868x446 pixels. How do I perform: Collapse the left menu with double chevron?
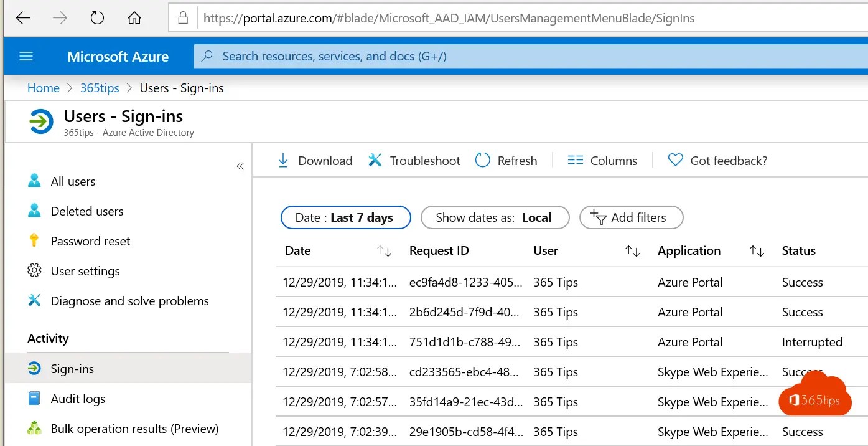pos(240,166)
